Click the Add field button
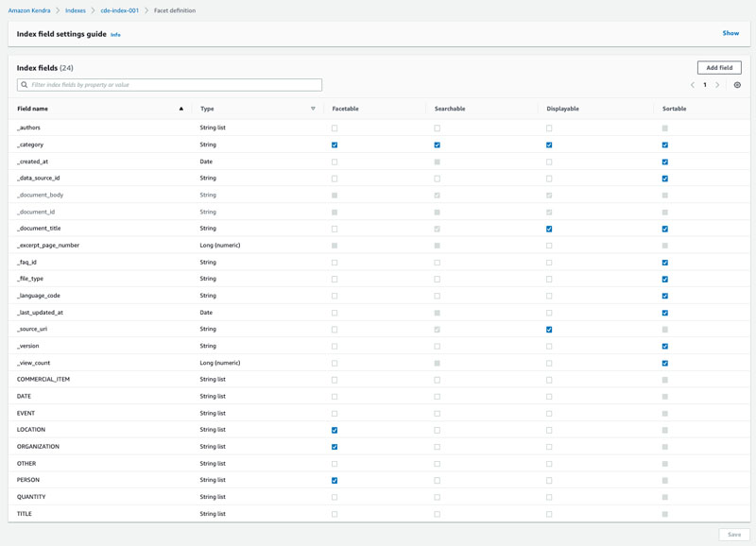The width and height of the screenshot is (756, 546). point(719,68)
